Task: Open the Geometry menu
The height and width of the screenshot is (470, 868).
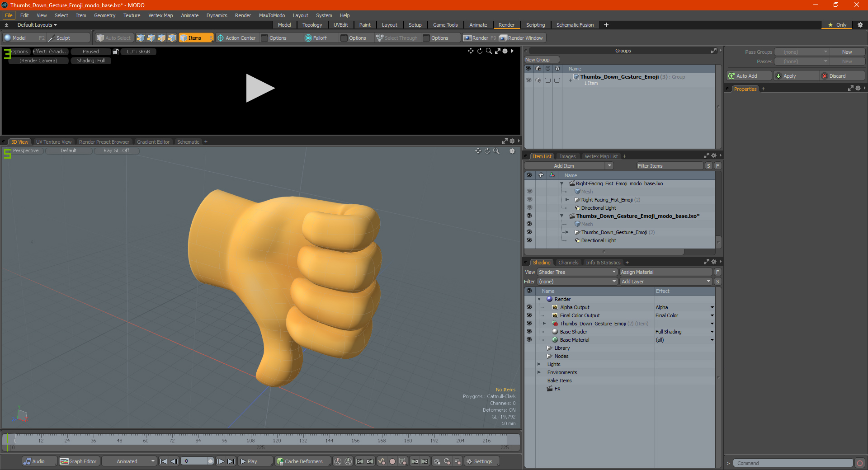Action: [x=104, y=15]
